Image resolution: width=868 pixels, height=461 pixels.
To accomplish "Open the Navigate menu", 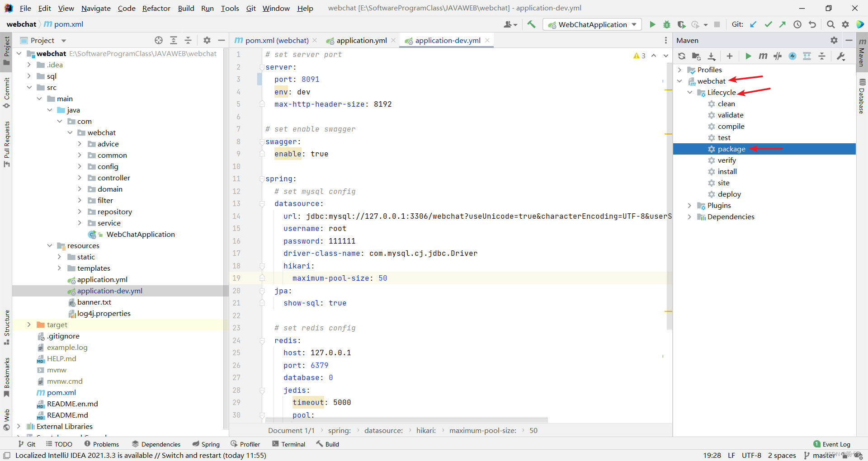I will tap(96, 8).
